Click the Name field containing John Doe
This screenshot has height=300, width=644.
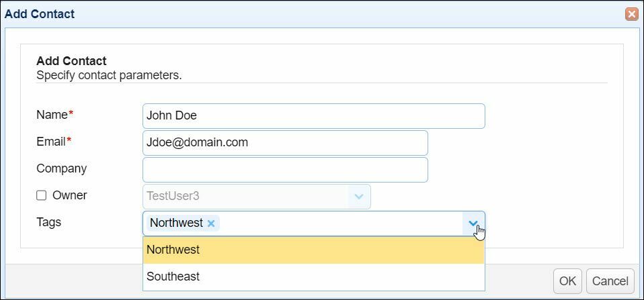pos(313,116)
